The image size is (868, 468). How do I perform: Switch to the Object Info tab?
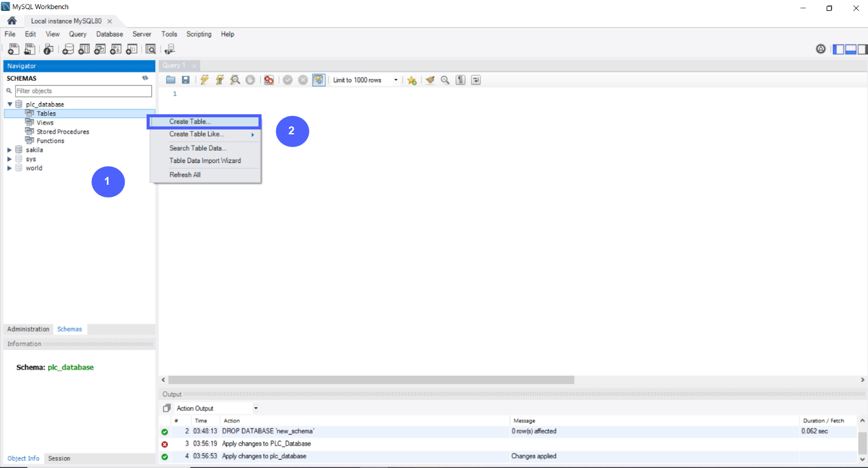[x=24, y=458]
